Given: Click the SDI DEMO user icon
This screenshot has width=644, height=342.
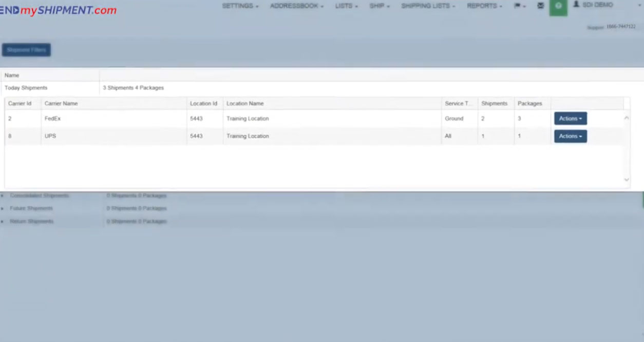Looking at the screenshot, I should 576,5.
